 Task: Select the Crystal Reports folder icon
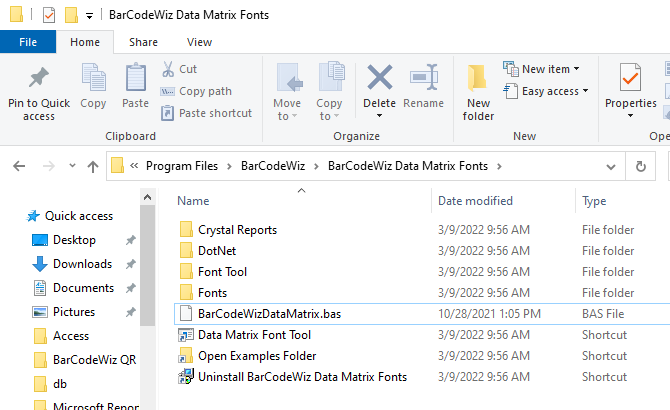coord(186,230)
